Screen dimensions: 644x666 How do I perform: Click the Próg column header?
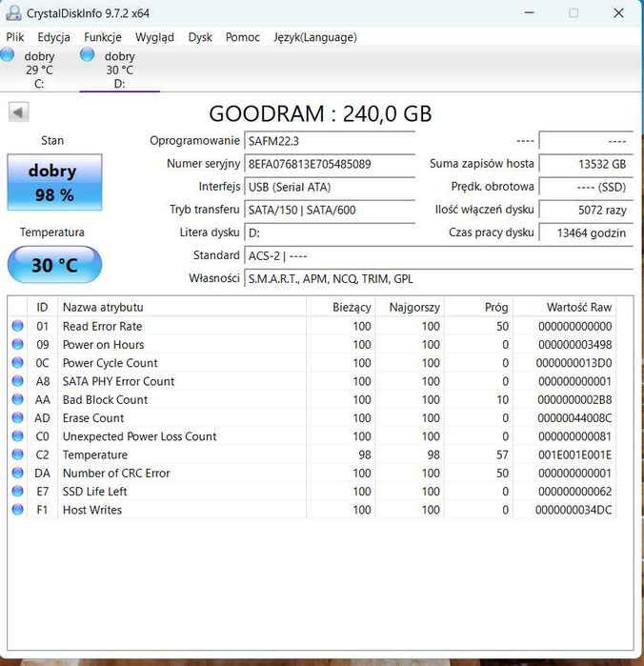478,307
